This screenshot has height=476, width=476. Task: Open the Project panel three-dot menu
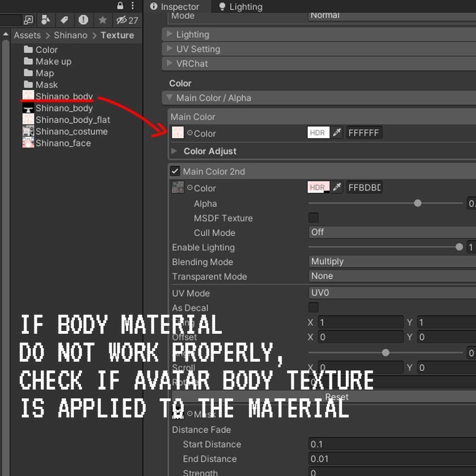click(132, 6)
